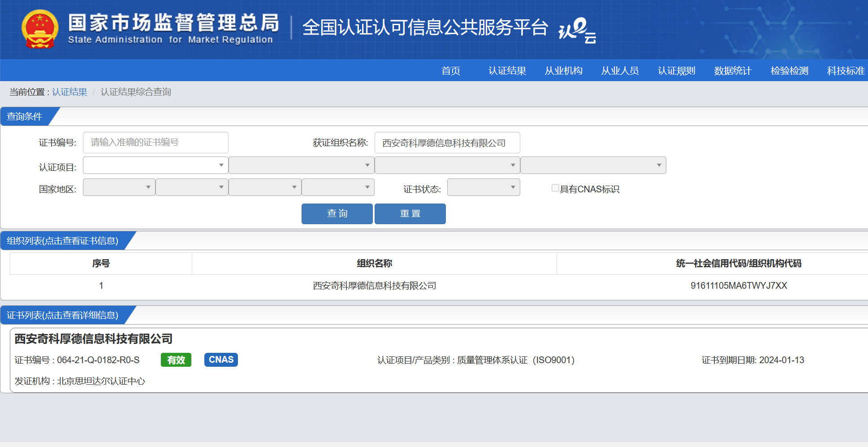The width and height of the screenshot is (868, 447).
Task: Open the 首页 menu item
Action: pyautogui.click(x=451, y=71)
